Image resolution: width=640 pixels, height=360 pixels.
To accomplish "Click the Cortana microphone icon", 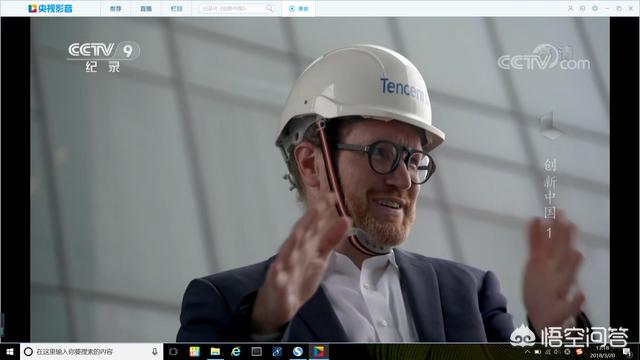I will (155, 351).
